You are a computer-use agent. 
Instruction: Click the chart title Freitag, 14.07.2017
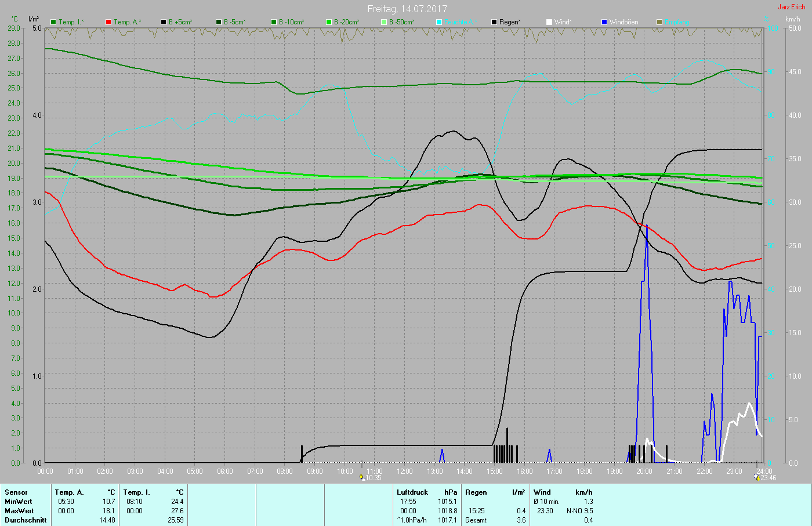click(406, 9)
